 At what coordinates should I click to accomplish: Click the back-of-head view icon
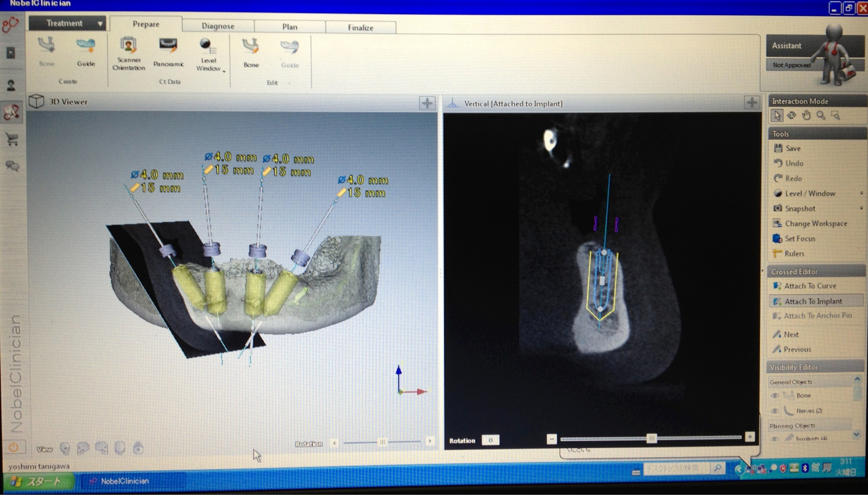120,448
